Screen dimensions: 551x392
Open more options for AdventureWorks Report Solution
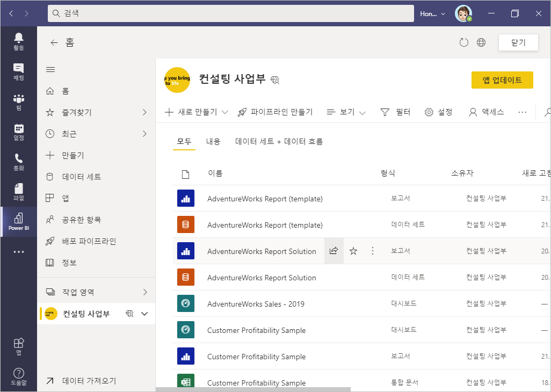[x=373, y=251]
